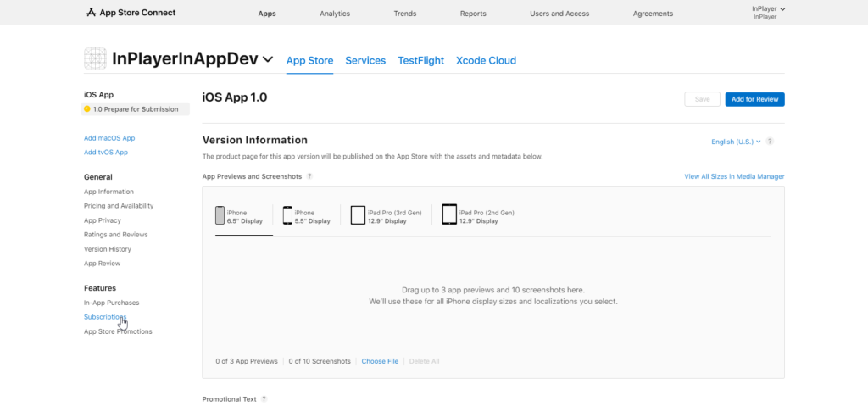
Task: Click the Version Information heading
Action: [x=255, y=140]
